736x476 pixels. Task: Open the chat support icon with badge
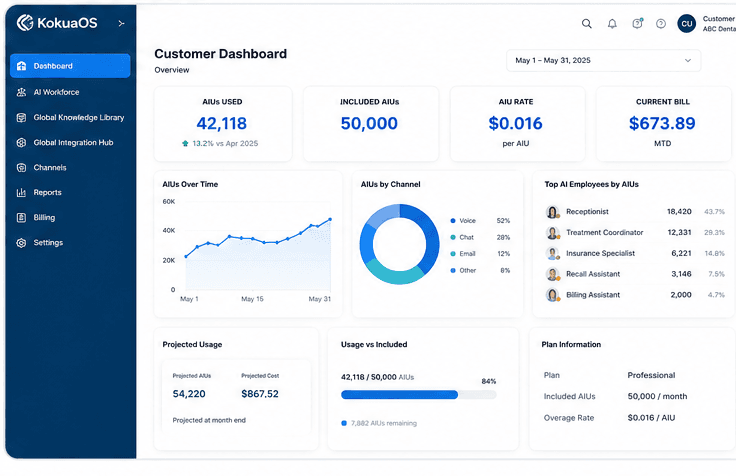point(637,23)
